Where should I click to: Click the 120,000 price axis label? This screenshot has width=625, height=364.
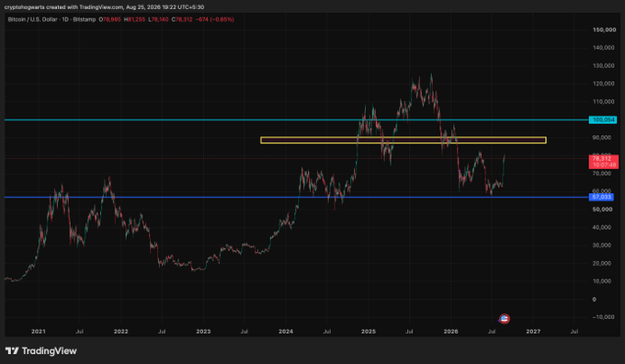click(604, 84)
